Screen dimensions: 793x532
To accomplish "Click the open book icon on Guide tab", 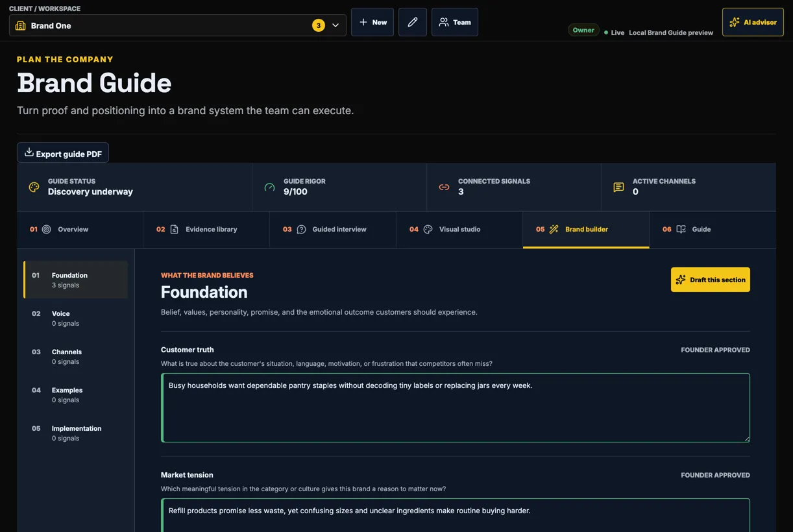I will coord(681,229).
